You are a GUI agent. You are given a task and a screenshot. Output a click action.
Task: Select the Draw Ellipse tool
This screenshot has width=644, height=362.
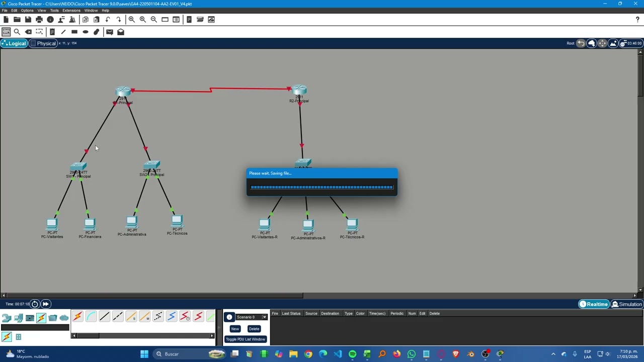point(85,32)
